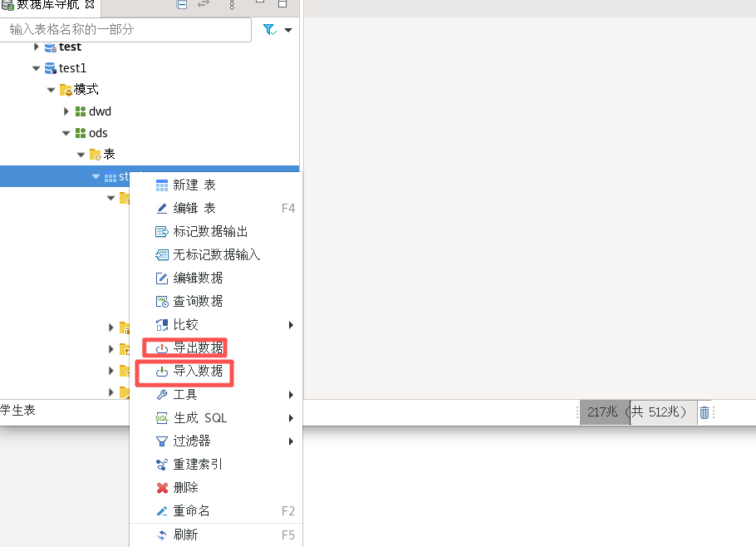The height and width of the screenshot is (547, 756).
Task: Select 导出数据 from context menu
Action: 197,347
